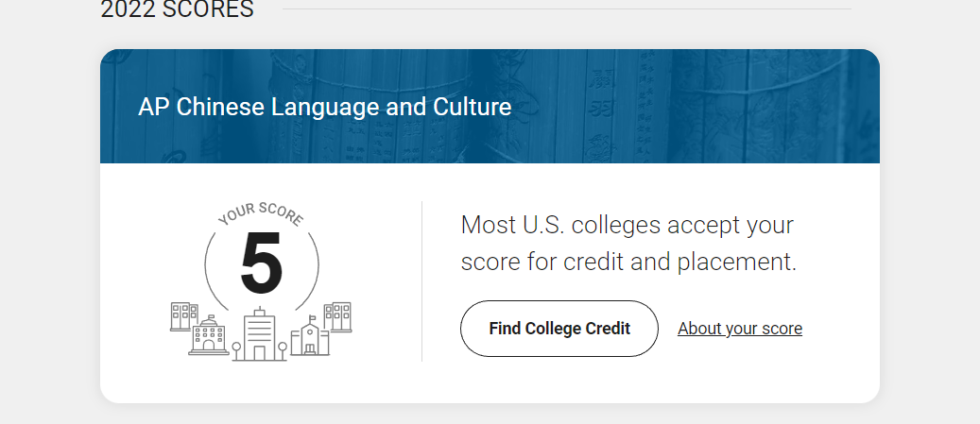Click the vertical divider beside the score graphic
Image resolution: width=980 pixels, height=424 pixels.
pyautogui.click(x=421, y=281)
